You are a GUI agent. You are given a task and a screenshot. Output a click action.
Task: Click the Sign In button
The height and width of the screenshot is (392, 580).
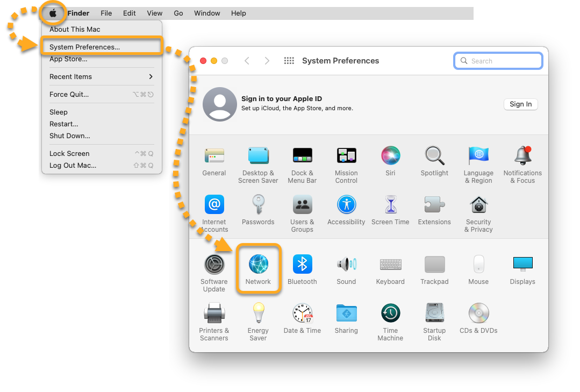(521, 104)
